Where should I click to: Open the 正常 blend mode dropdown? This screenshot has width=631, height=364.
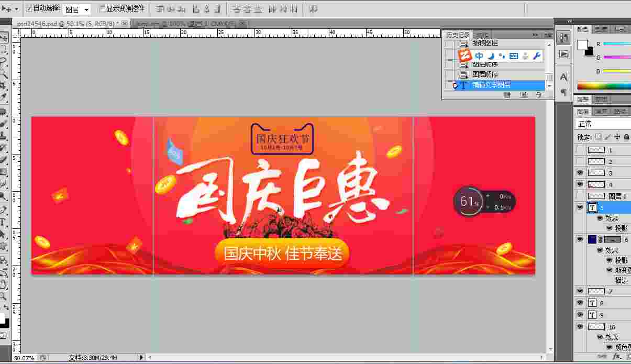[602, 124]
